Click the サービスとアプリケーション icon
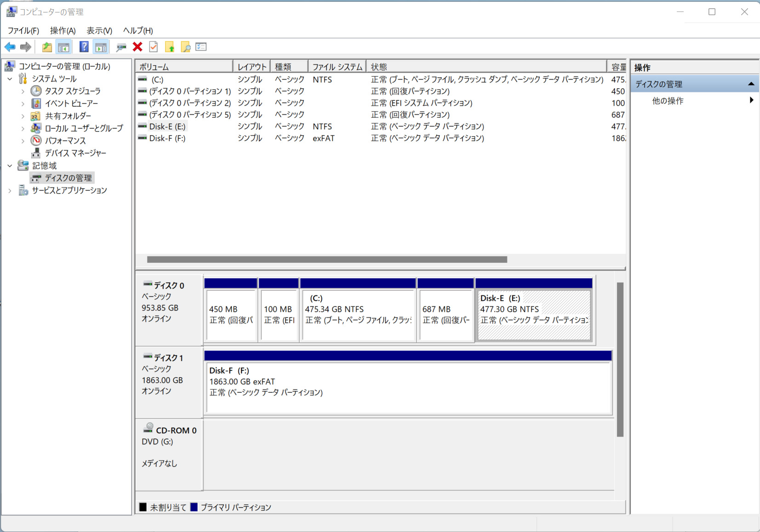This screenshot has height=532, width=760. (23, 190)
